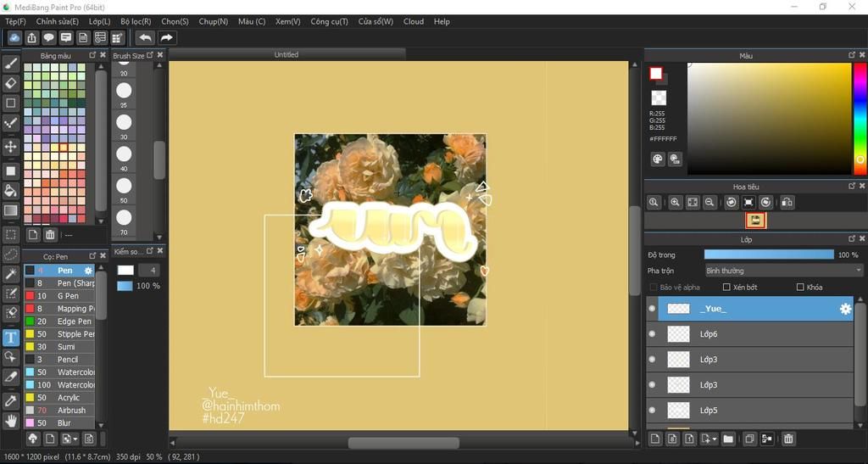Detach the Lớp panel
This screenshot has width=868, height=464.
click(x=852, y=238)
